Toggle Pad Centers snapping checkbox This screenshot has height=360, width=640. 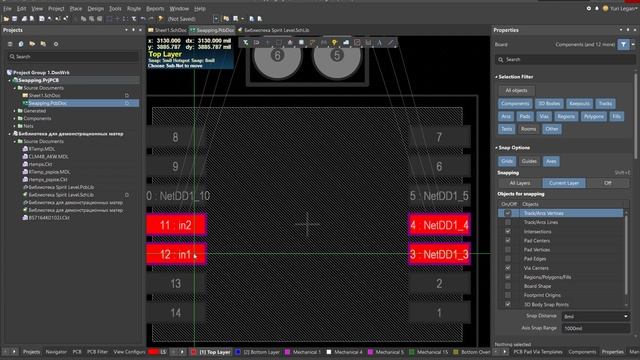coord(508,240)
